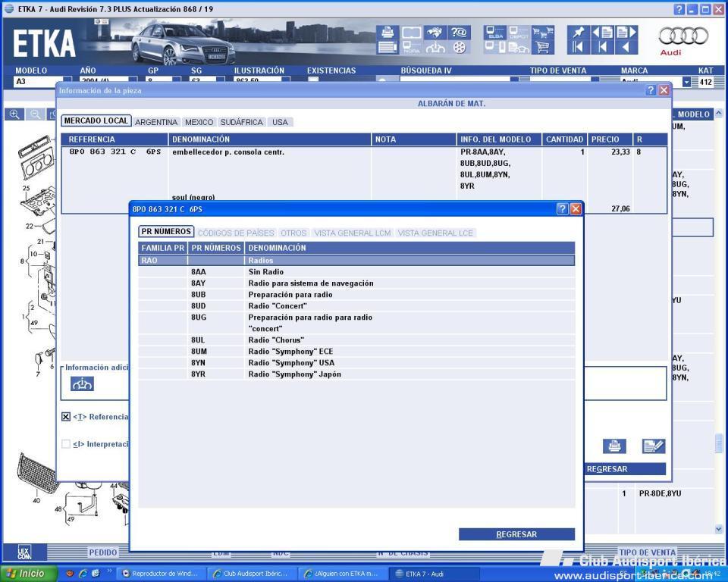
Task: Jump to first with double-bar arrow
Action: point(578,47)
